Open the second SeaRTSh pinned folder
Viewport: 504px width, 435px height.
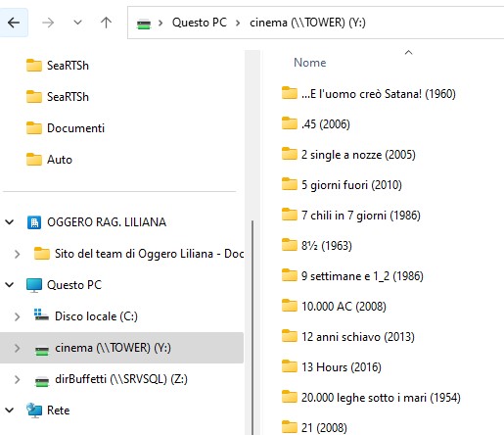[x=58, y=97]
